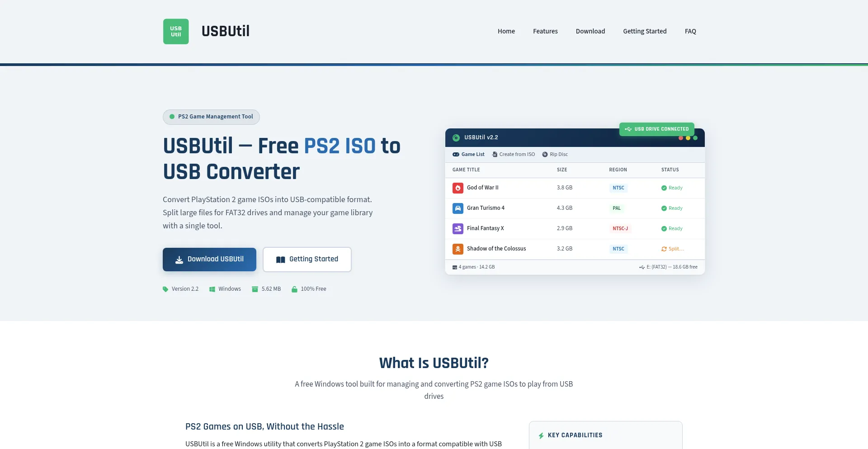
Task: Click the blue Gran Turismo 4 car icon
Action: click(458, 208)
